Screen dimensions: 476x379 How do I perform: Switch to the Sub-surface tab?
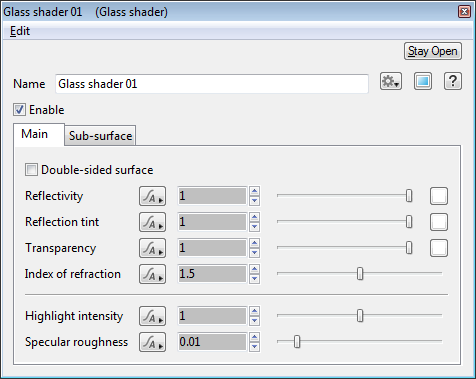(x=100, y=136)
